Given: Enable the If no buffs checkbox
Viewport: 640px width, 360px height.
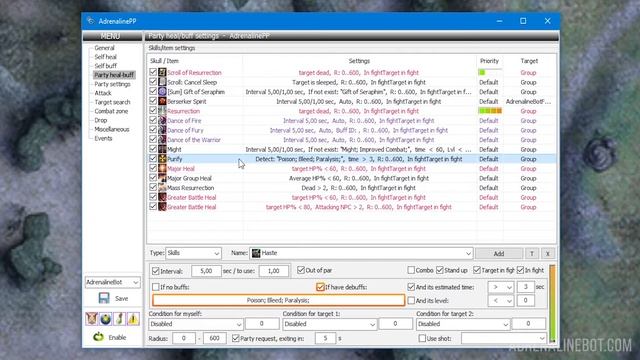Looking at the screenshot, I should click(156, 287).
